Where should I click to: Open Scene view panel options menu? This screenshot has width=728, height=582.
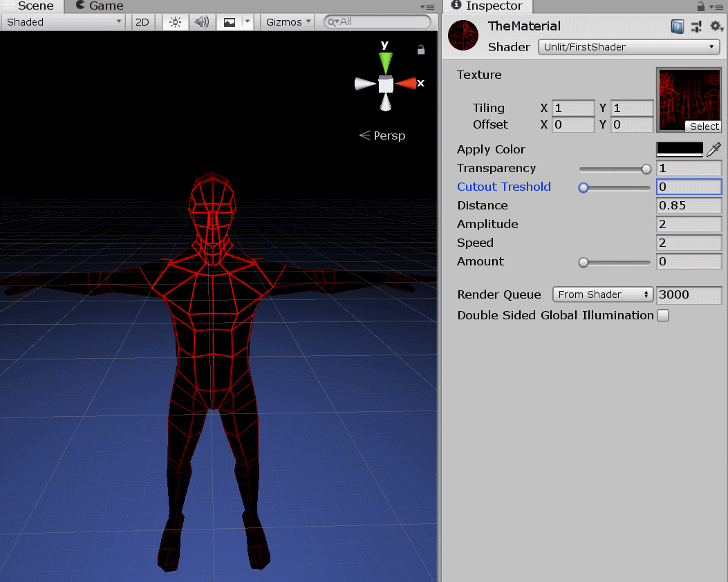click(x=427, y=6)
